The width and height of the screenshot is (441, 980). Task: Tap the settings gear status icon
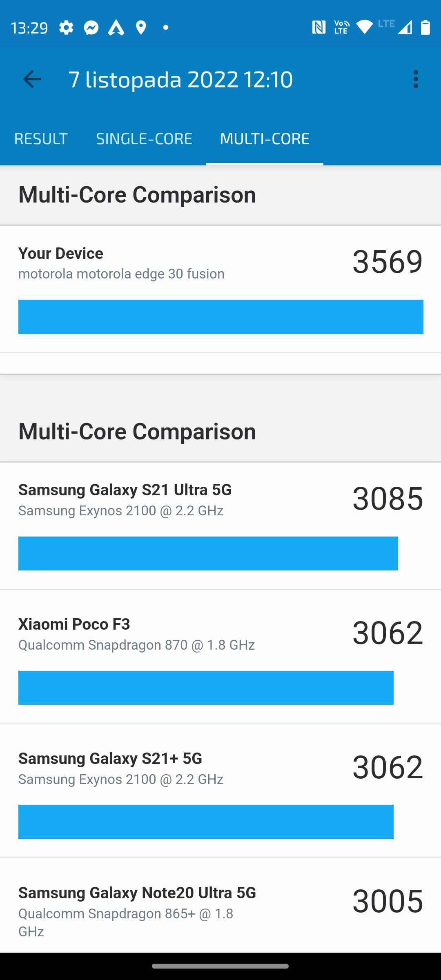66,28
